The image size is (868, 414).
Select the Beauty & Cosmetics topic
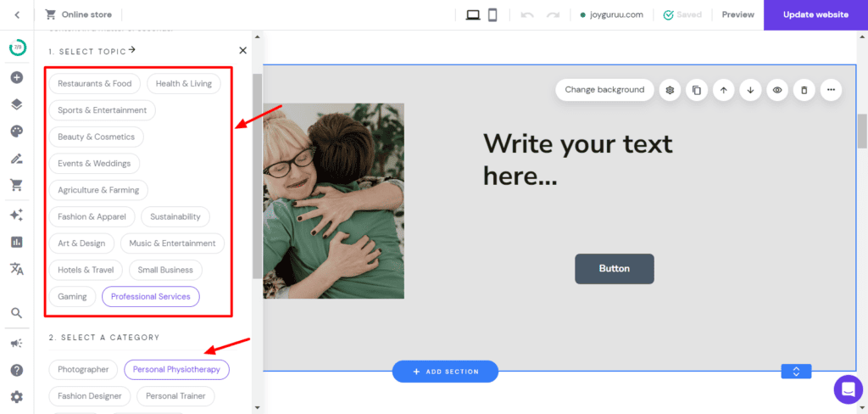click(97, 137)
